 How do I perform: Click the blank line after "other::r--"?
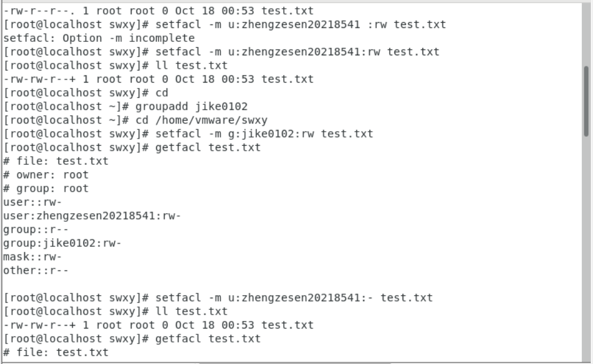click(175, 284)
